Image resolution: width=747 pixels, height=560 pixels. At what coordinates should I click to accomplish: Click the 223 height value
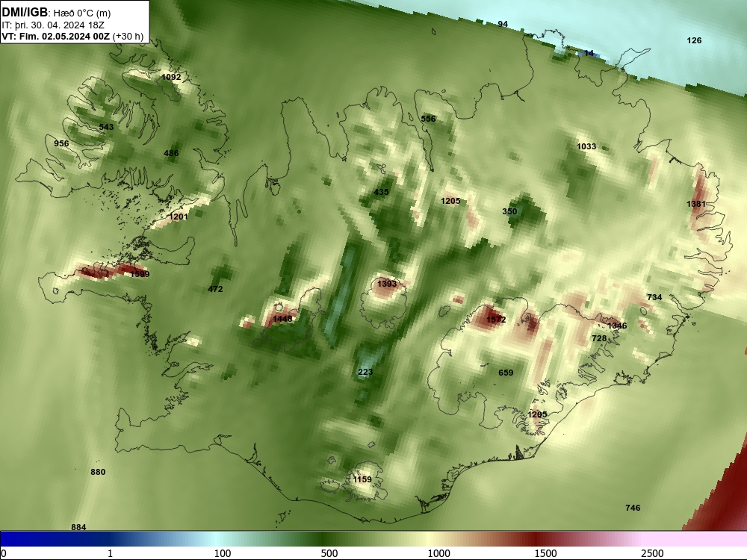click(365, 372)
